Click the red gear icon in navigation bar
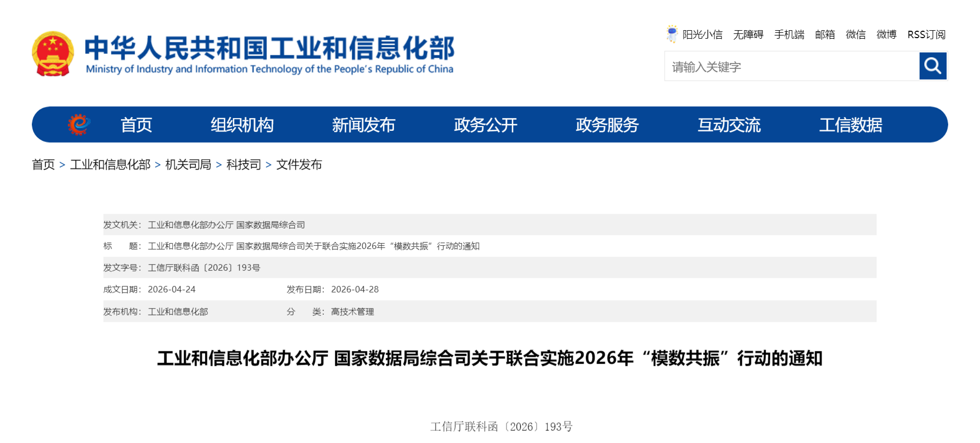This screenshot has height=443, width=980. [79, 125]
